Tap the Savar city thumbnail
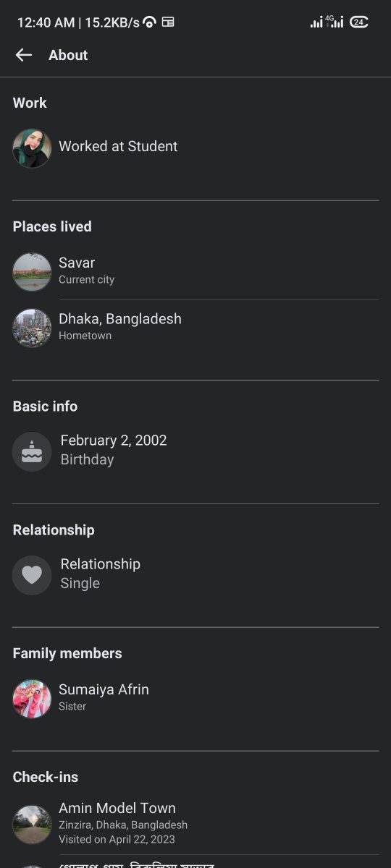Image resolution: width=391 pixels, height=868 pixels. pyautogui.click(x=32, y=271)
